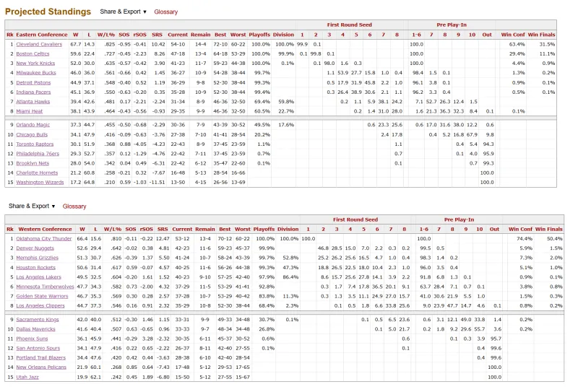
Task: Open the Share & Export dropdown above Western Conference
Action: coord(32,206)
